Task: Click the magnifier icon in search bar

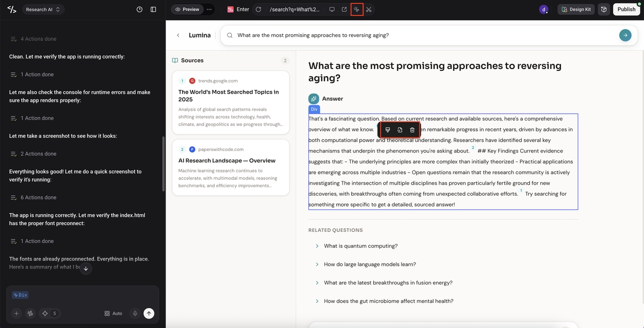Action: point(230,35)
